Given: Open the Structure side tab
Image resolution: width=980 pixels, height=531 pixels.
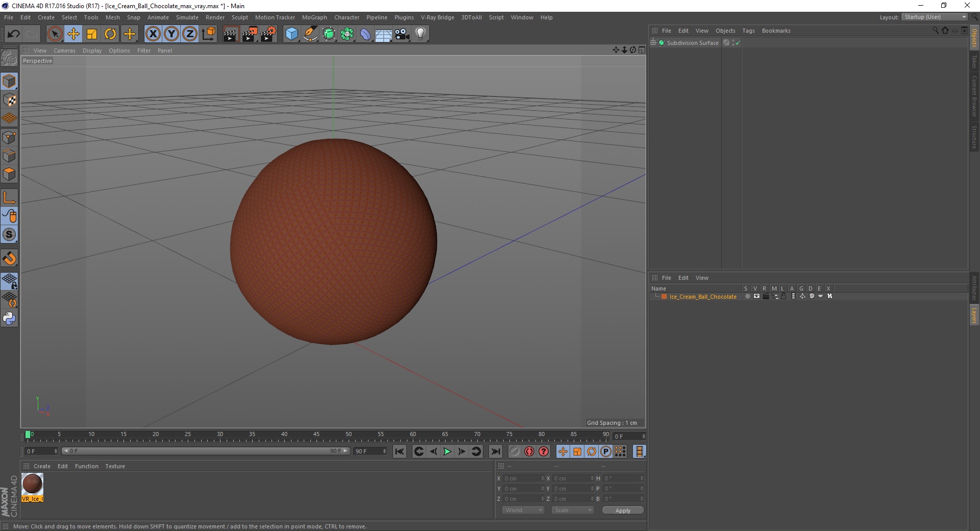Looking at the screenshot, I should [974, 137].
